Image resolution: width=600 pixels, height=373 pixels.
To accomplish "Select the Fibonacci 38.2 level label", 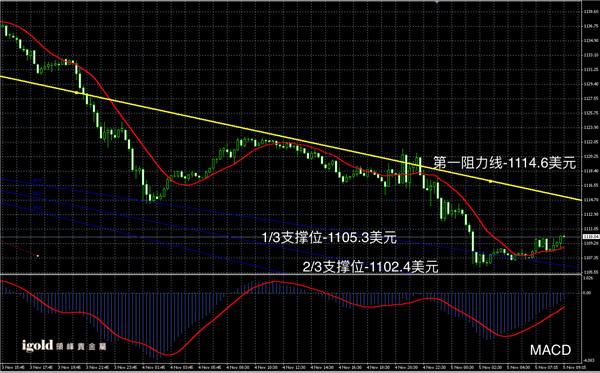I will pos(37,207).
